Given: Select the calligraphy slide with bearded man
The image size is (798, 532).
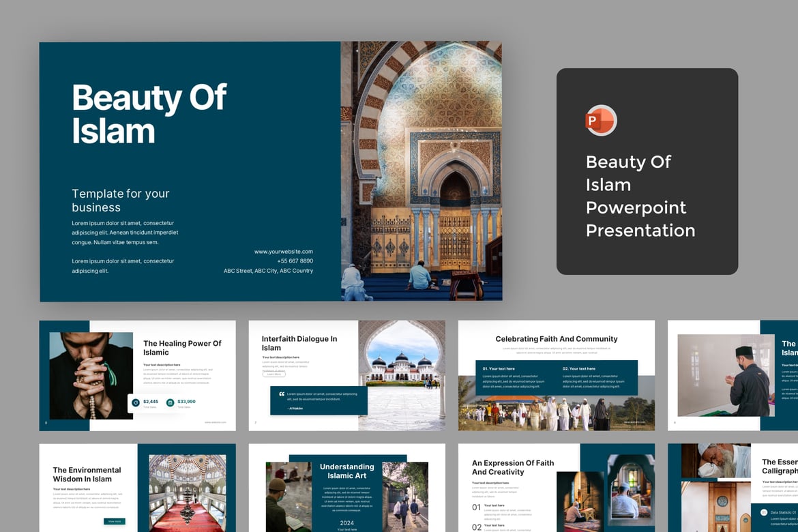Looking at the screenshot, I should 733,488.
